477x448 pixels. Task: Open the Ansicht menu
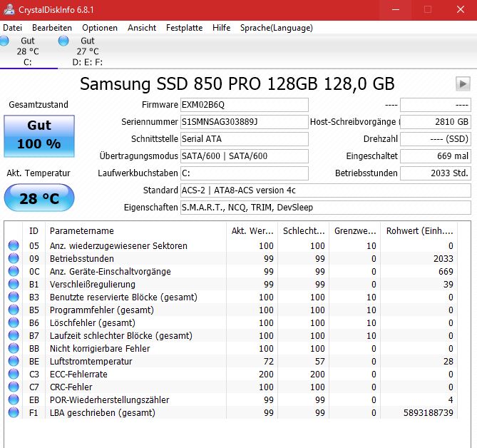(x=142, y=28)
